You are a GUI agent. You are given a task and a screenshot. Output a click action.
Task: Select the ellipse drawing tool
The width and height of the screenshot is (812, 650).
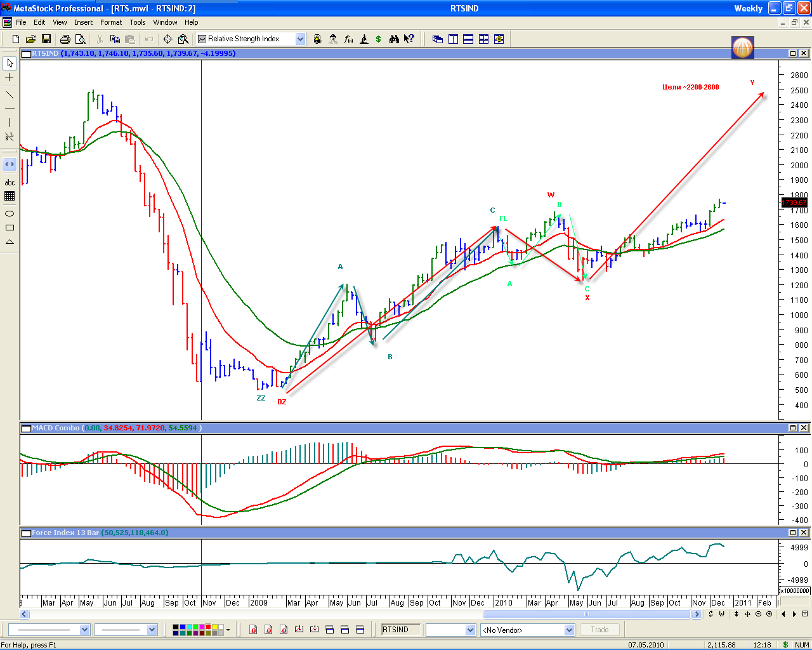[10, 214]
